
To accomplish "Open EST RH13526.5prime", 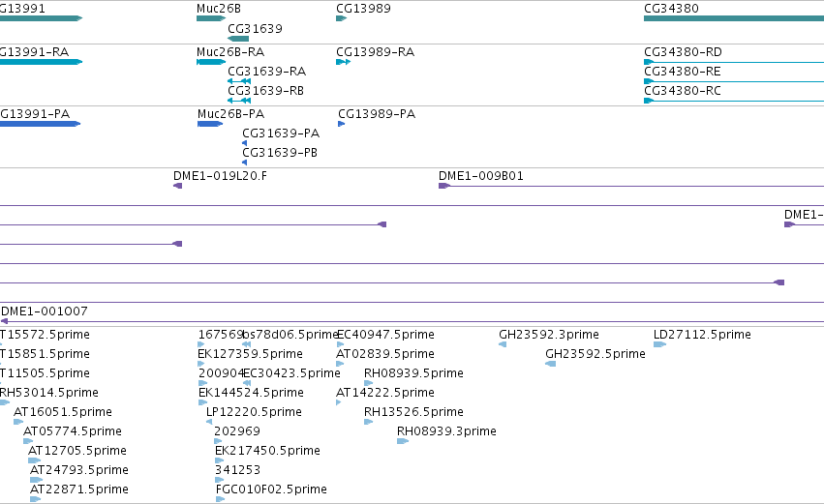I will point(413,412).
